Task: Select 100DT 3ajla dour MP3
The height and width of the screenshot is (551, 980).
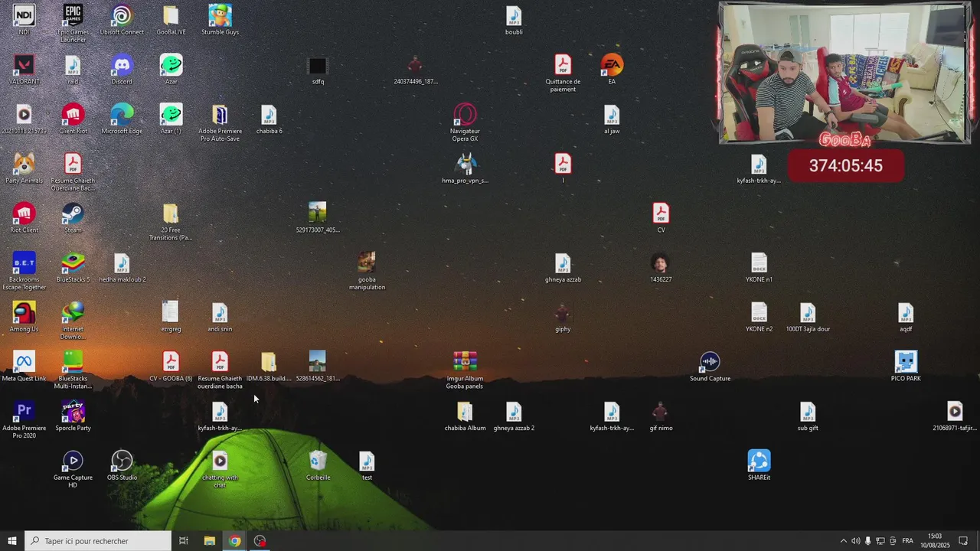Action: pos(808,314)
